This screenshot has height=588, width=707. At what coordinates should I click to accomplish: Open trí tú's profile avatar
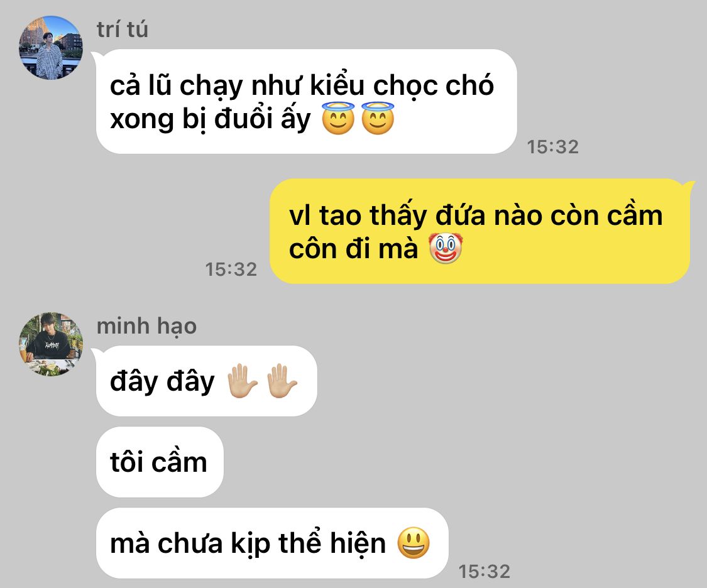50,48
